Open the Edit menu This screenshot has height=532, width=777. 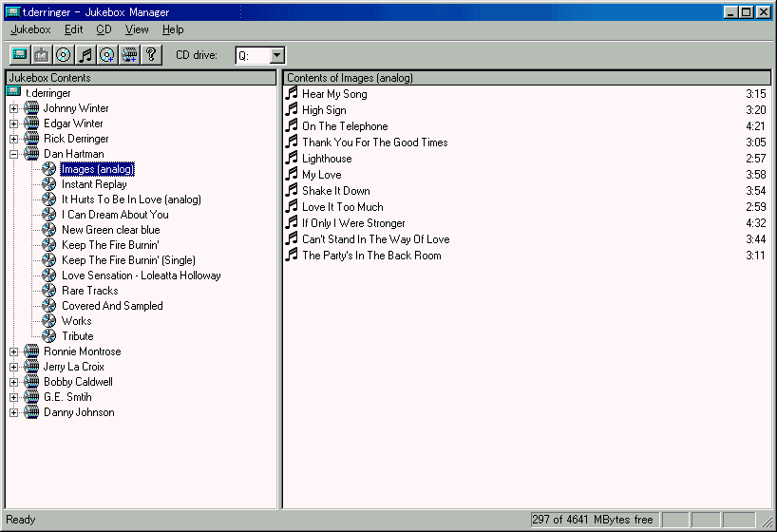click(x=74, y=29)
